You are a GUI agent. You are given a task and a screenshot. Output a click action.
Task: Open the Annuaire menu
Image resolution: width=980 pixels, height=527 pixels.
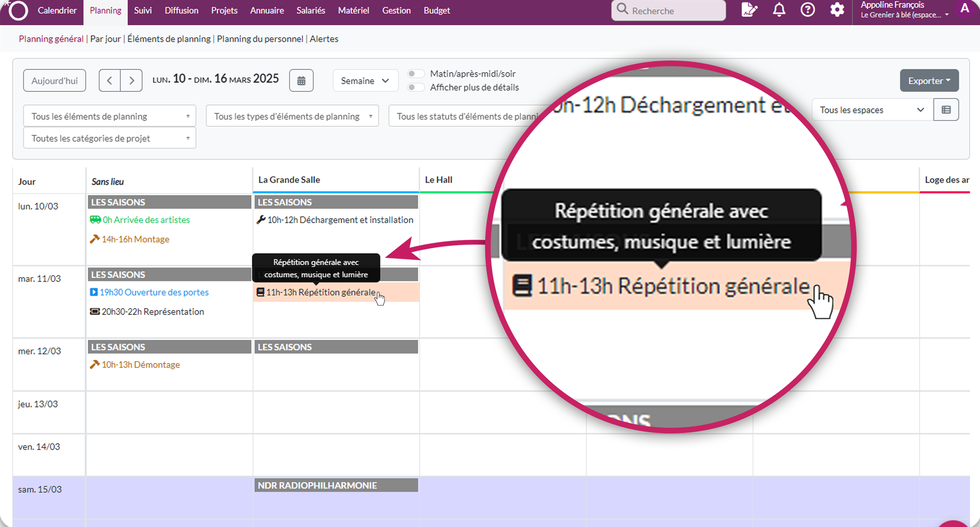pos(267,10)
